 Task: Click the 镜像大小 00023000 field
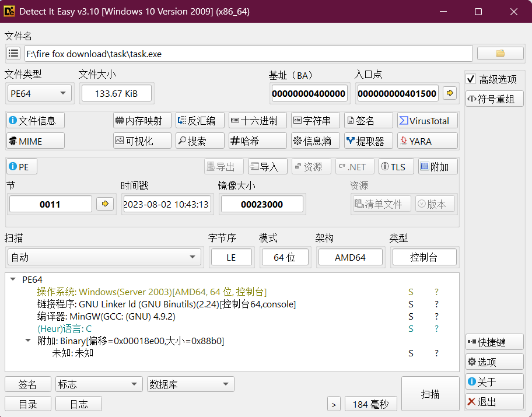click(x=262, y=204)
